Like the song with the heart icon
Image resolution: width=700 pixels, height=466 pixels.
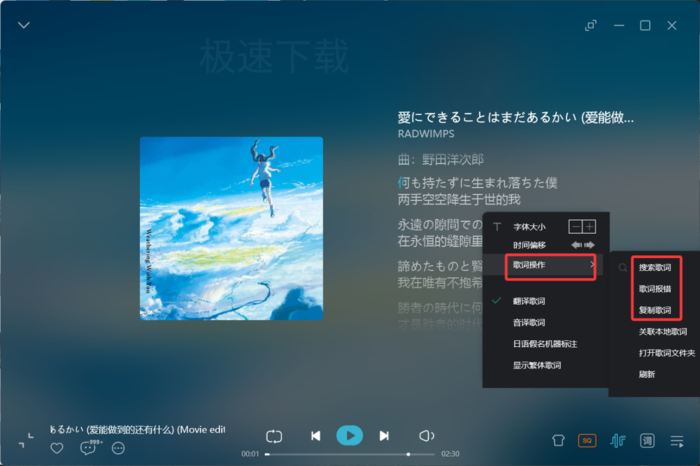[57, 448]
